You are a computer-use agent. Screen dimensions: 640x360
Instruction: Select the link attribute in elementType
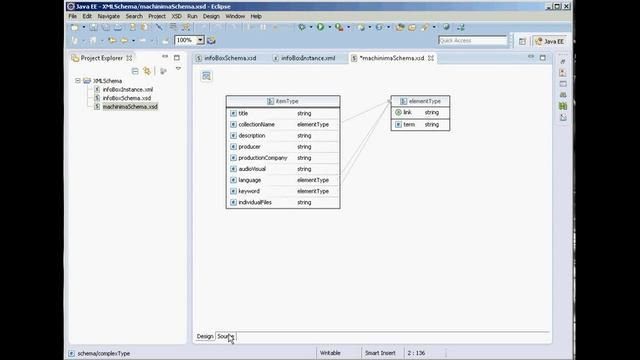420,112
